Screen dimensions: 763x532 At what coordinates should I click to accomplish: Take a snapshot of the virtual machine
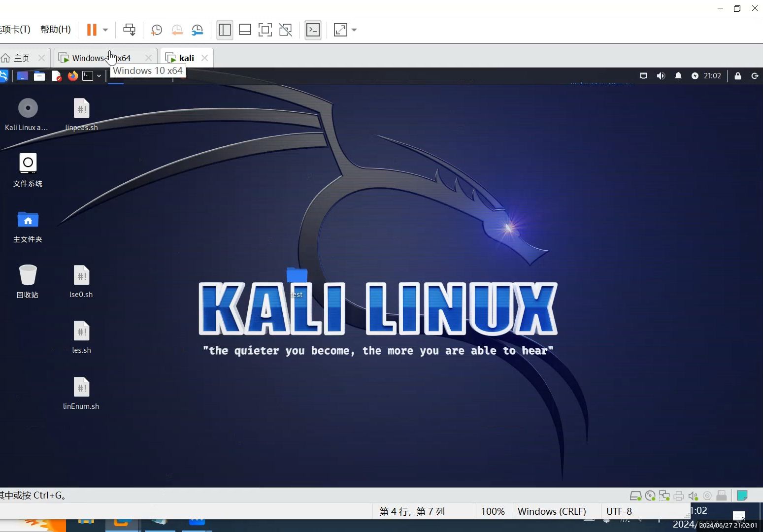coord(157,30)
